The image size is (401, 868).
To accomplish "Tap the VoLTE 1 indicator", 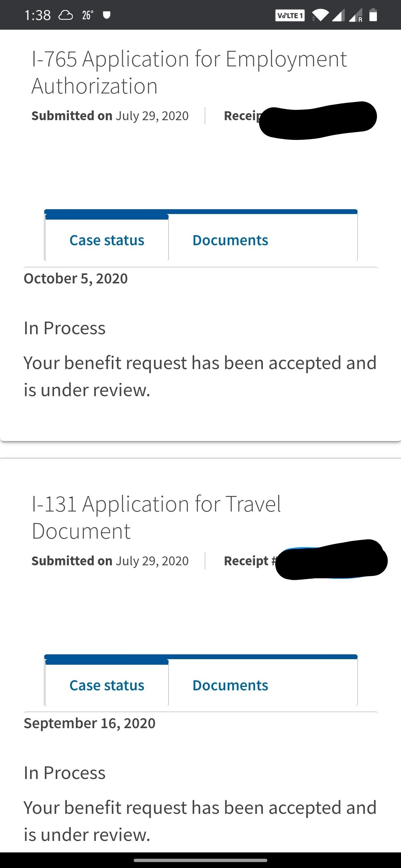I will [x=290, y=16].
